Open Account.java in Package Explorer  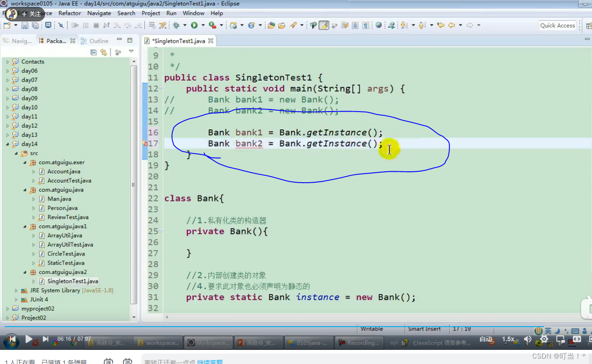[64, 171]
